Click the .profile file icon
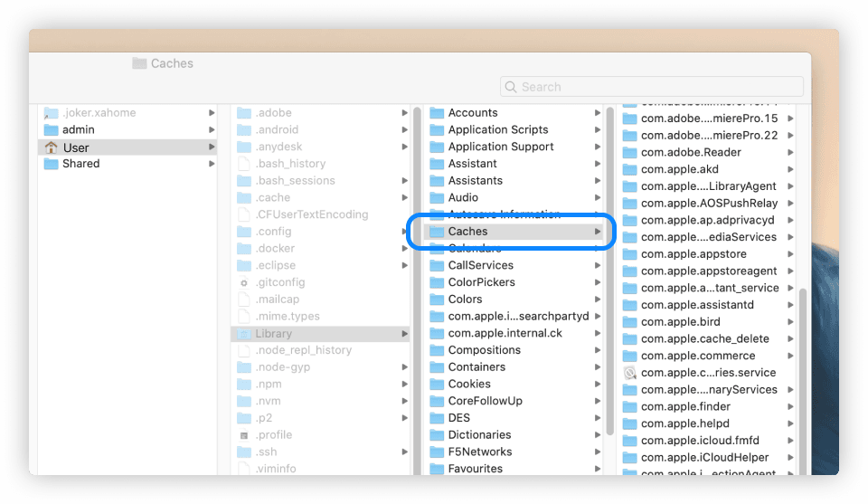Screen dimensions: 868x504 tap(243, 435)
